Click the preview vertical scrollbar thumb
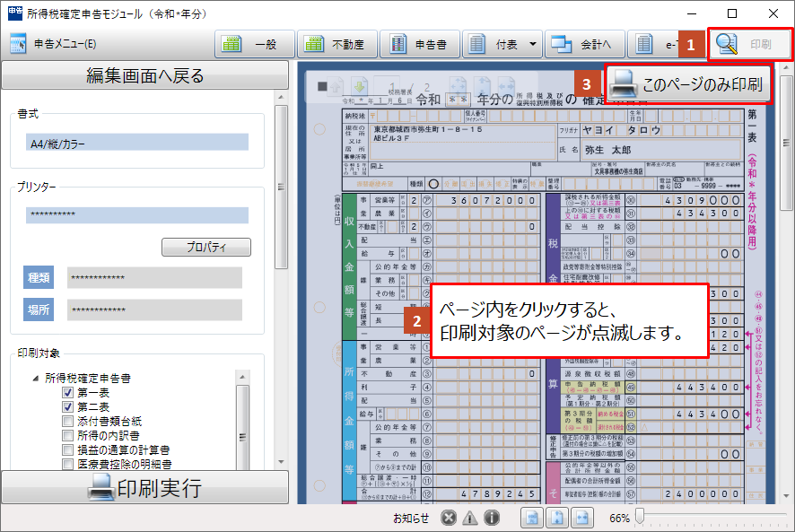The width and height of the screenshot is (795, 532). (786, 143)
